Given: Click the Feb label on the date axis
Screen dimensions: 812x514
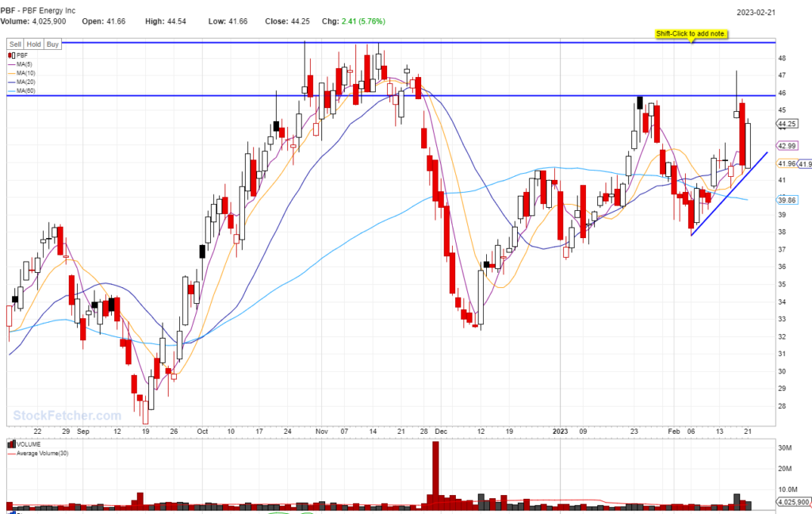Looking at the screenshot, I should coord(674,432).
